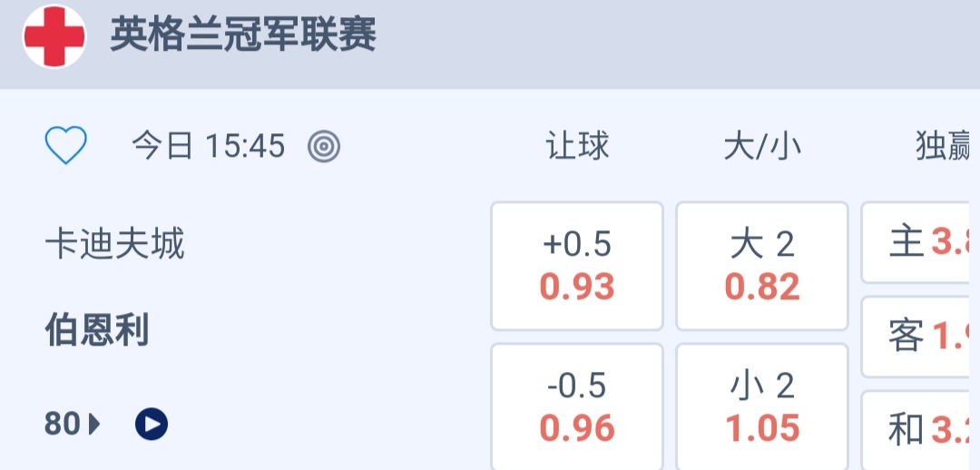Click the 80 markets count number
Image resolution: width=980 pixels, height=470 pixels.
click(x=63, y=424)
